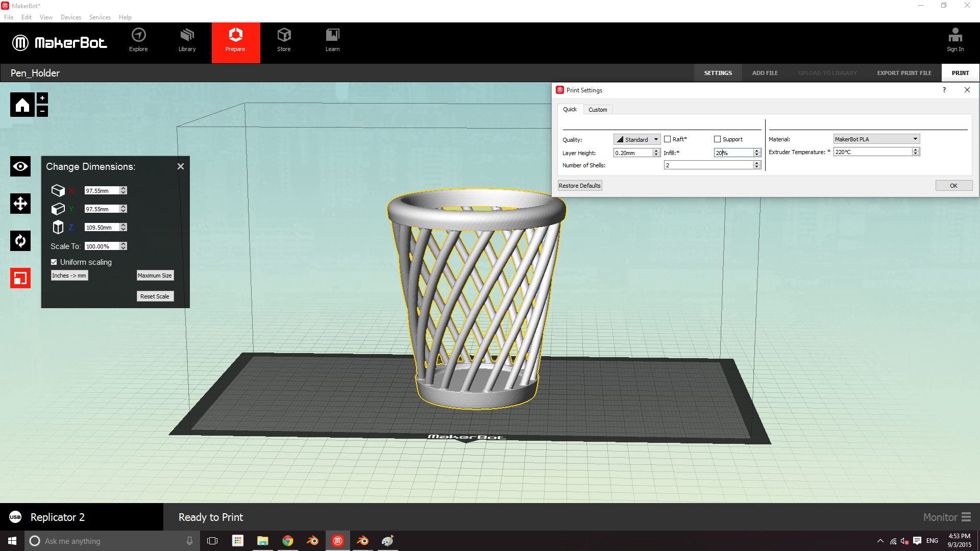Screen dimensions: 980x551
Task: Open File Explorer from the taskbar
Action: 263,541
